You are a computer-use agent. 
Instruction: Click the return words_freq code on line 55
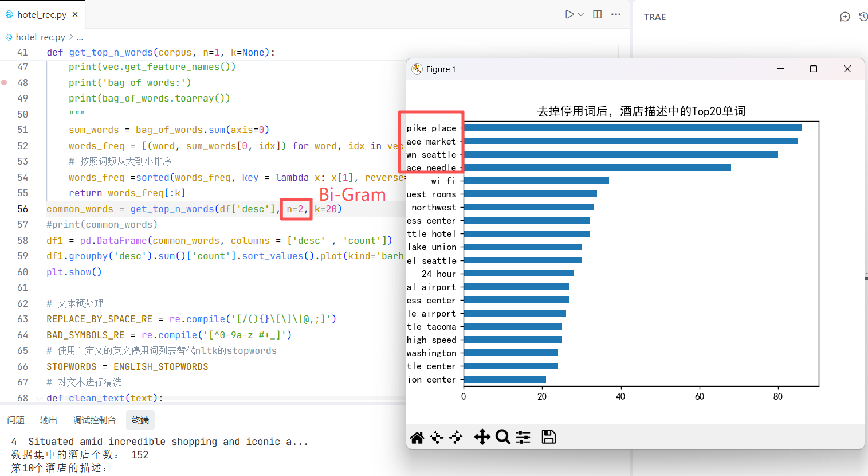pyautogui.click(x=127, y=193)
